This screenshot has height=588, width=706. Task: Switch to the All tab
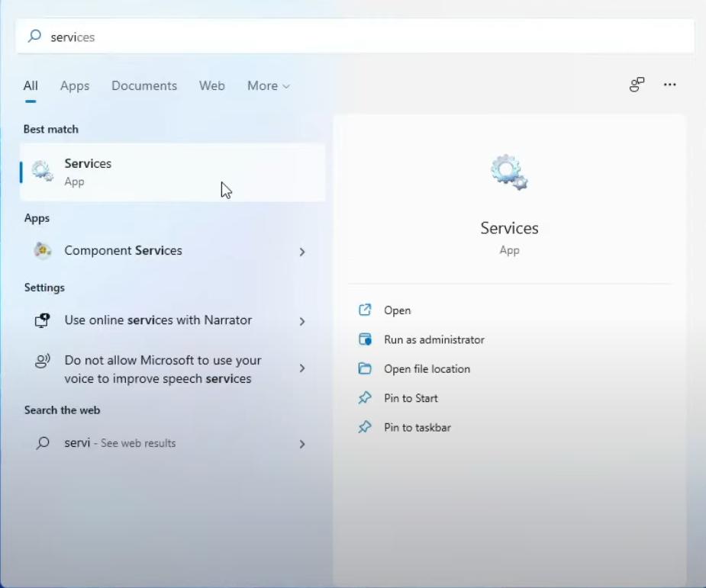(31, 85)
